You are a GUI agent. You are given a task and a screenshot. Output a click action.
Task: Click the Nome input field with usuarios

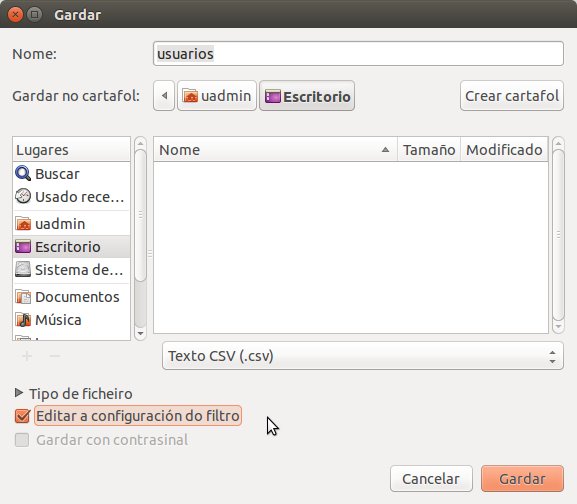coord(358,54)
